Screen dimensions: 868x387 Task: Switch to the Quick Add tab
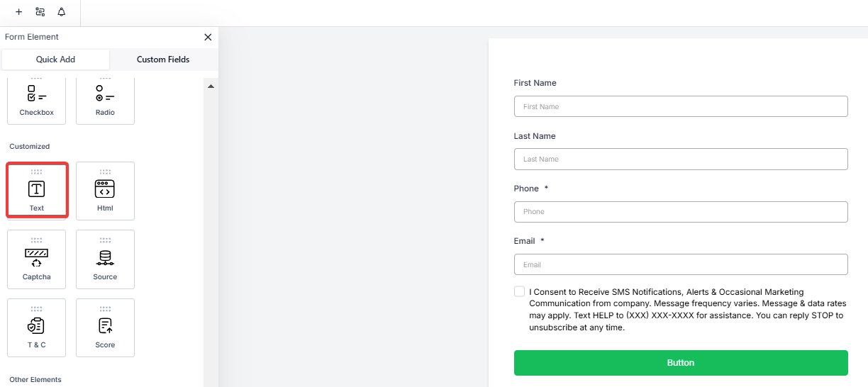(55, 60)
